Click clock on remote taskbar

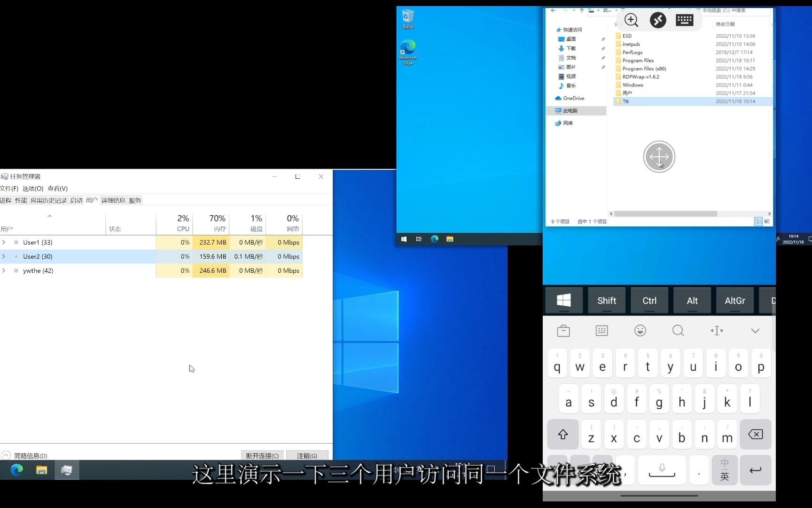click(x=793, y=239)
